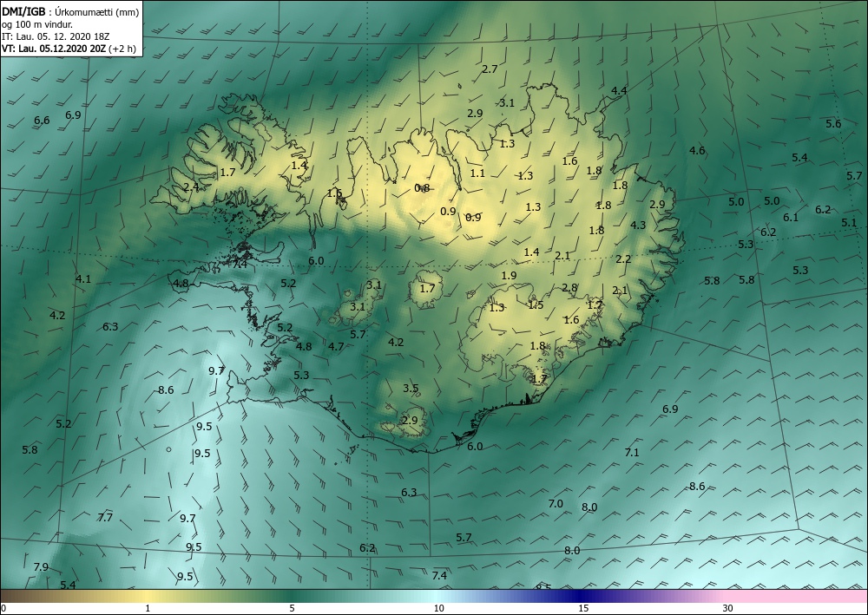Click the color scale label '15'

(583, 609)
